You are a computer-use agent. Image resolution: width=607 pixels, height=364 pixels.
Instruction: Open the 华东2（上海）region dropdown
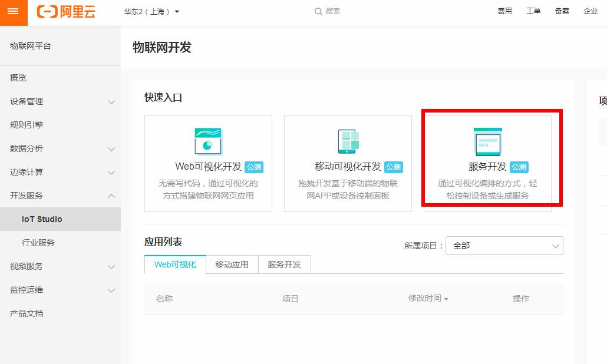click(x=151, y=12)
